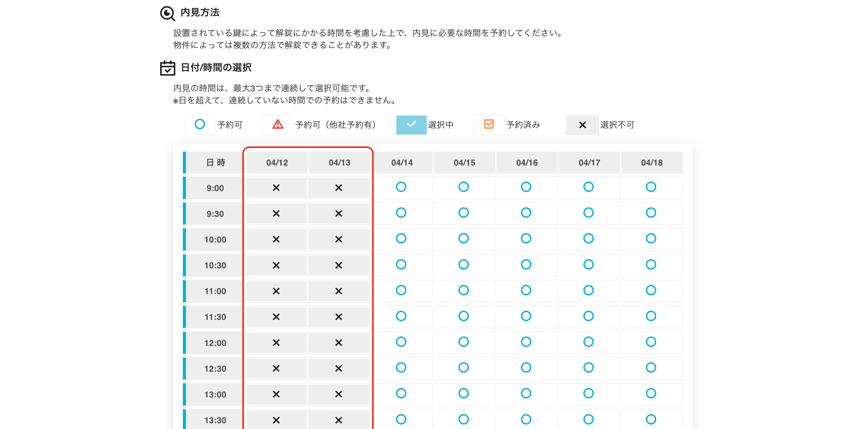Pick the 04/16 10:30 available circle
The image size is (868, 429).
(526, 265)
